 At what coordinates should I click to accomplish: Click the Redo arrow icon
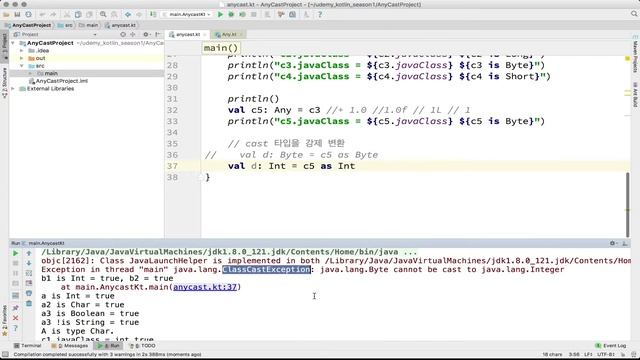click(53, 15)
